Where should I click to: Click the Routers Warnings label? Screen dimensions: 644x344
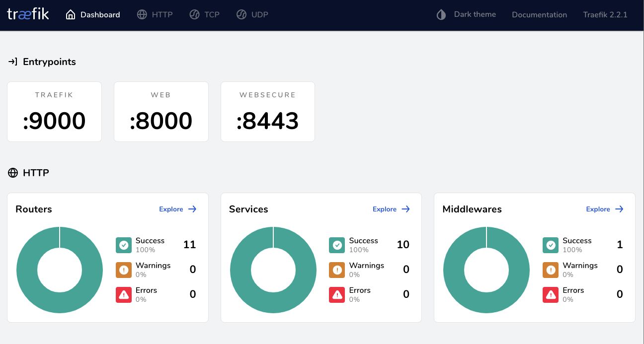tap(153, 266)
